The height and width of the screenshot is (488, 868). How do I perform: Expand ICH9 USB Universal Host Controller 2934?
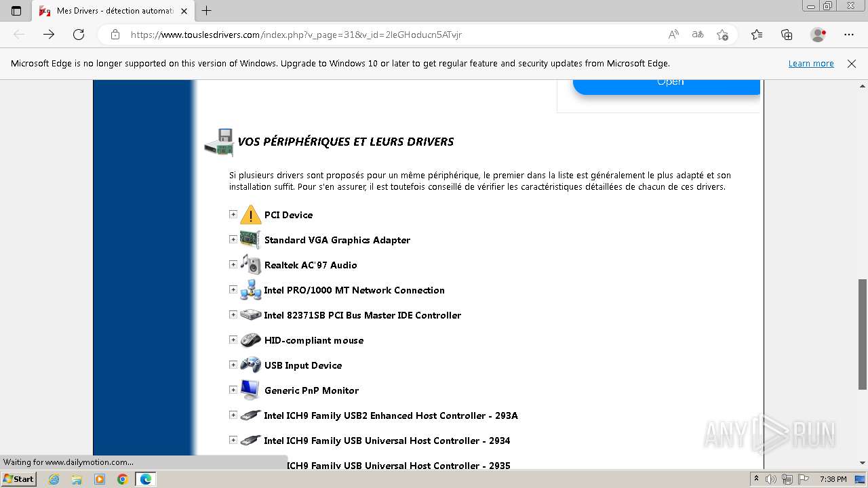click(233, 440)
